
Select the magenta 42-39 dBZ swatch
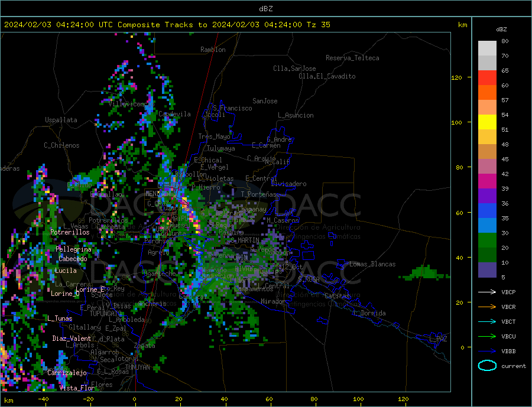click(x=487, y=181)
